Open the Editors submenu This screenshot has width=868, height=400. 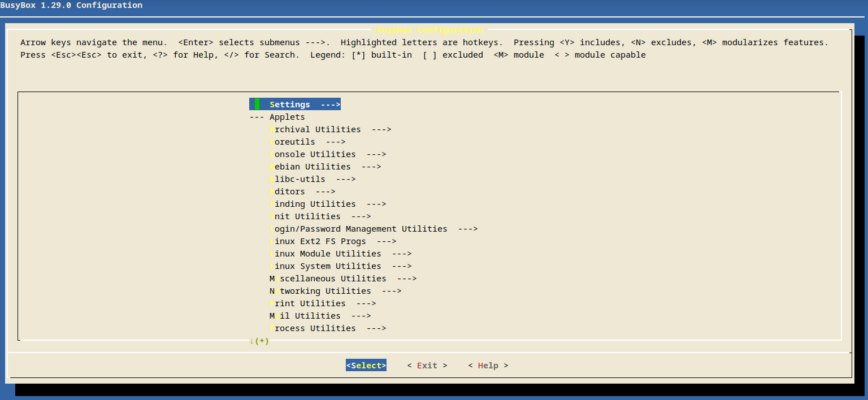pos(302,192)
